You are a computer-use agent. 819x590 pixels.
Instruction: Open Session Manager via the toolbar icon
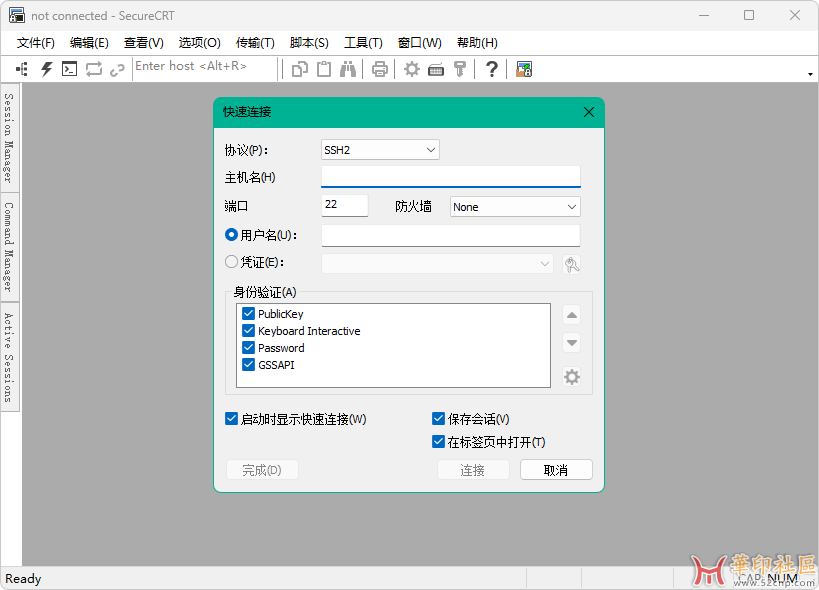point(22,69)
